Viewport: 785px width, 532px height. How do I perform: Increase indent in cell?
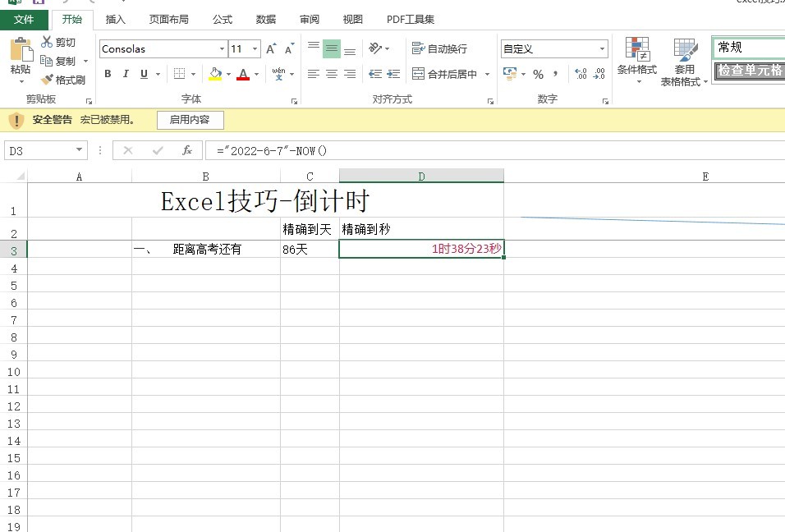[x=393, y=74]
